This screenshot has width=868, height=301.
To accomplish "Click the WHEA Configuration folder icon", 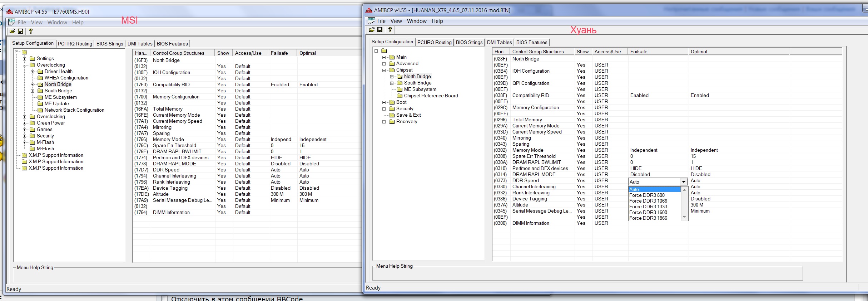I will pyautogui.click(x=40, y=78).
